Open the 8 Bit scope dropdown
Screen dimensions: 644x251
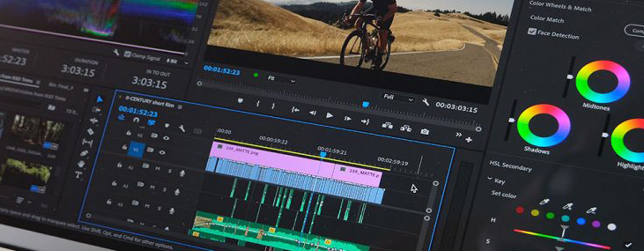pos(177,62)
